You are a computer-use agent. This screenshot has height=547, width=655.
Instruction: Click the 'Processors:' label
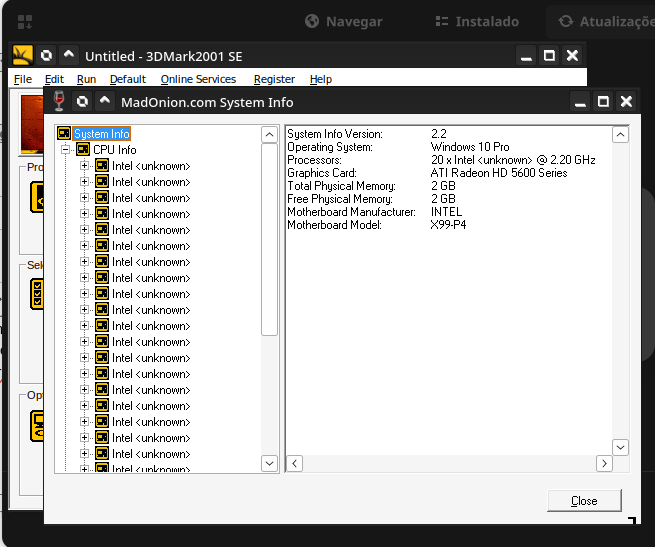[x=314, y=160]
